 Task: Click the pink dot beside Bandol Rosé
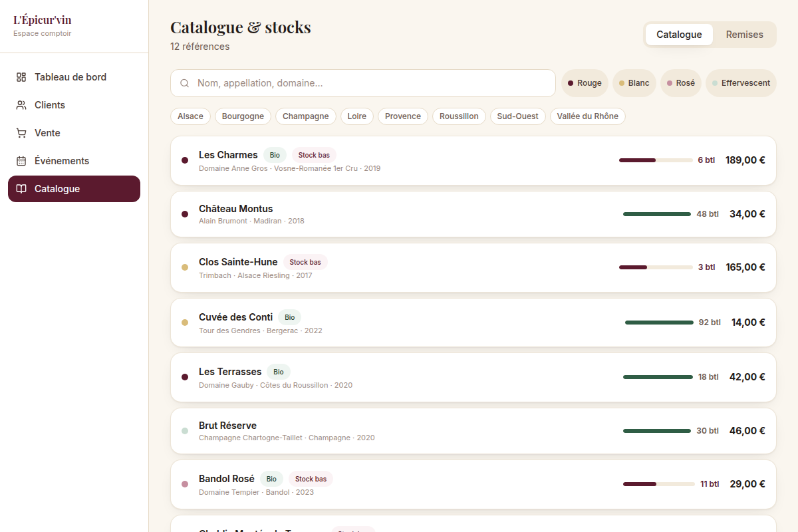click(185, 484)
